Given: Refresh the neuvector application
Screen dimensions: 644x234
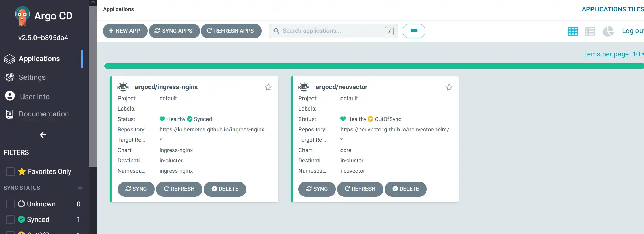Looking at the screenshot, I should coord(360,189).
